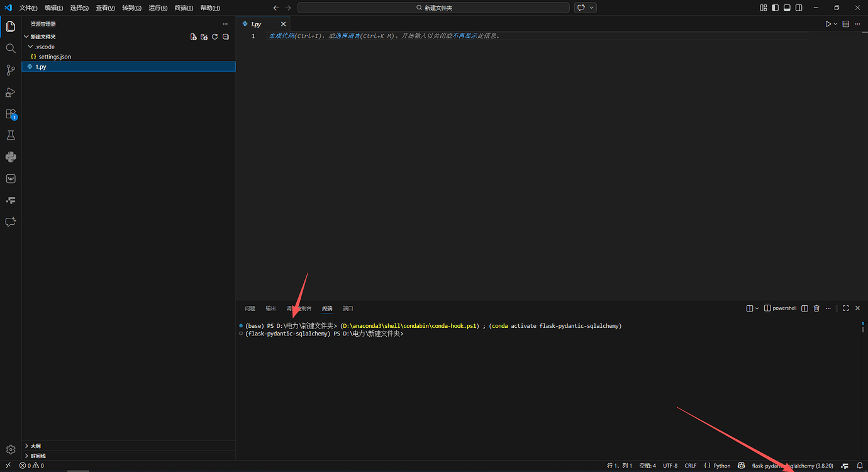The width and height of the screenshot is (868, 472).
Task: Click the Python language mode indicator
Action: pos(718,466)
